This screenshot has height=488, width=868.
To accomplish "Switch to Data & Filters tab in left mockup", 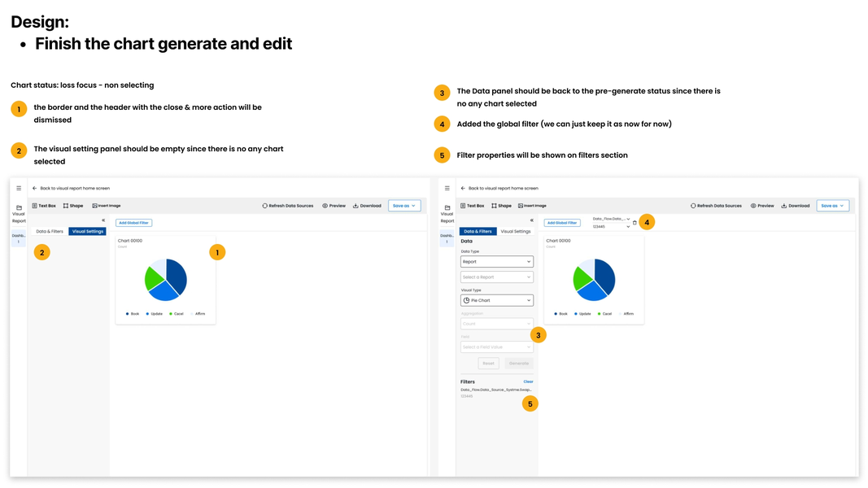I will click(50, 232).
